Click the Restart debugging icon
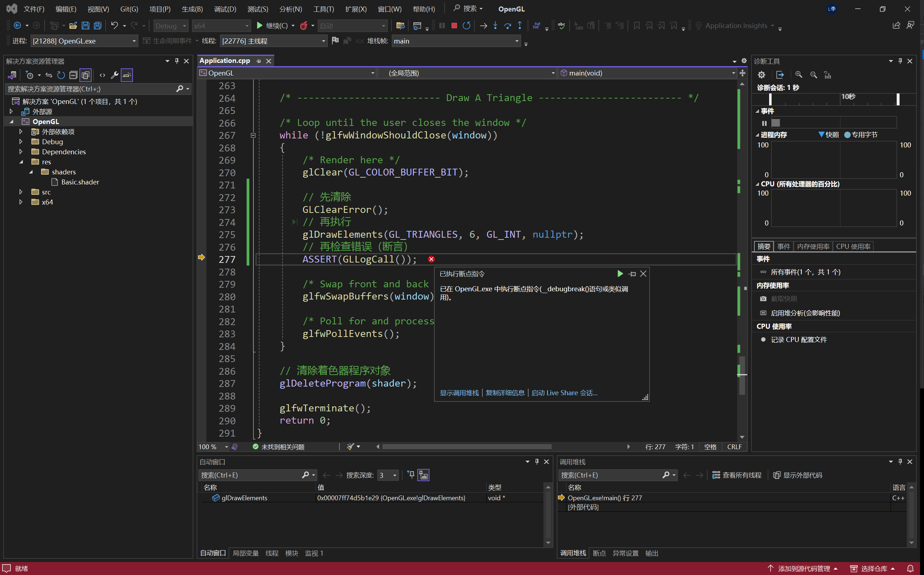924x575 pixels. click(x=466, y=26)
